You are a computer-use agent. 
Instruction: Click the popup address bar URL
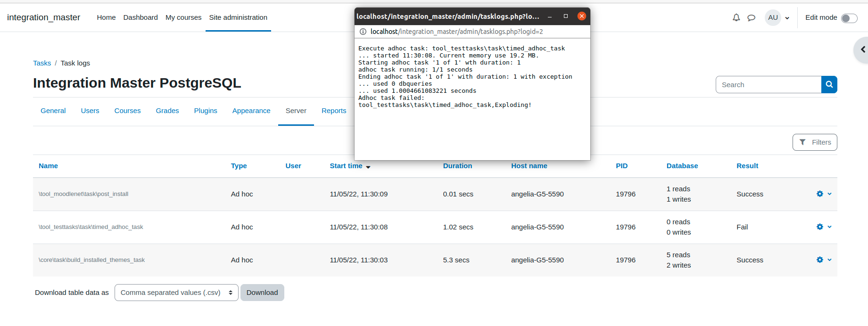pyautogui.click(x=457, y=32)
